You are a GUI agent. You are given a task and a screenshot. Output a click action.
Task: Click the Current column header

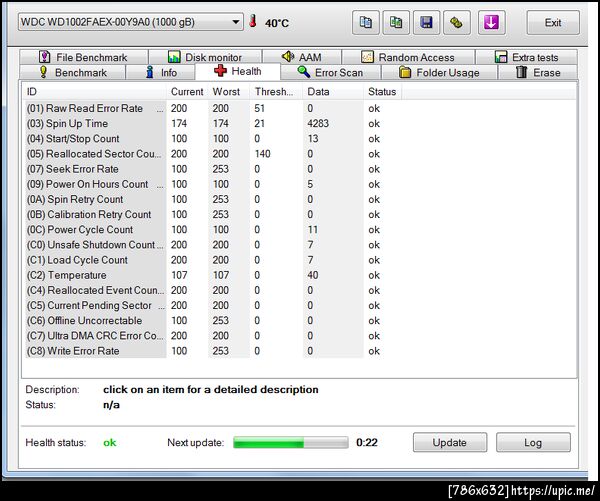click(x=187, y=92)
